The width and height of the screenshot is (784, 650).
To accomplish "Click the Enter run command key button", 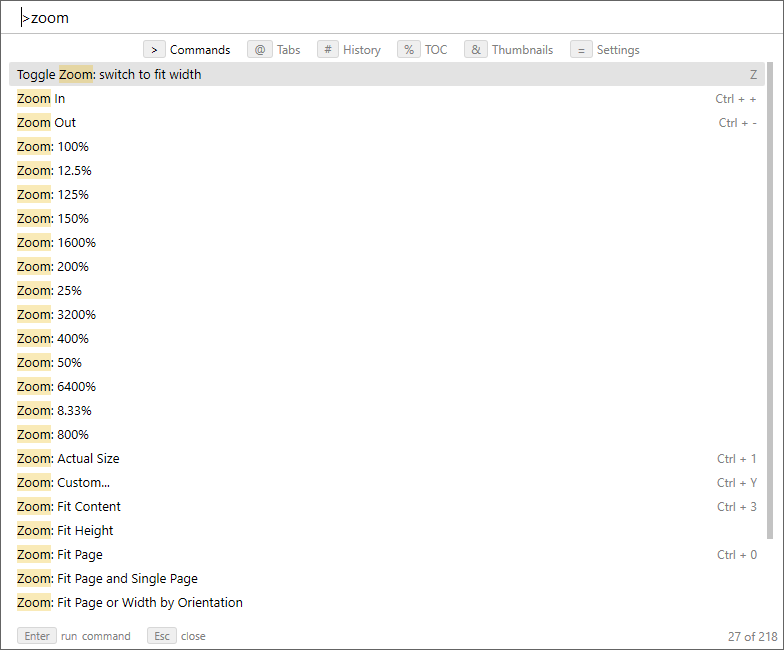I will (x=37, y=636).
